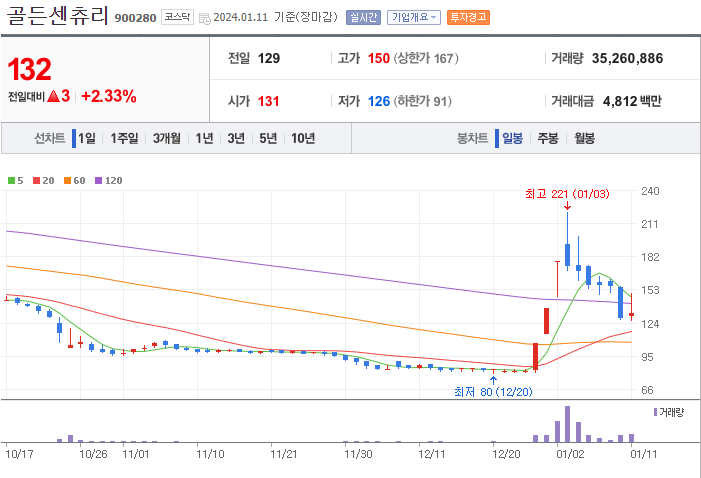Click the 상한가 167 text
The height and width of the screenshot is (478, 701).
pyautogui.click(x=426, y=58)
